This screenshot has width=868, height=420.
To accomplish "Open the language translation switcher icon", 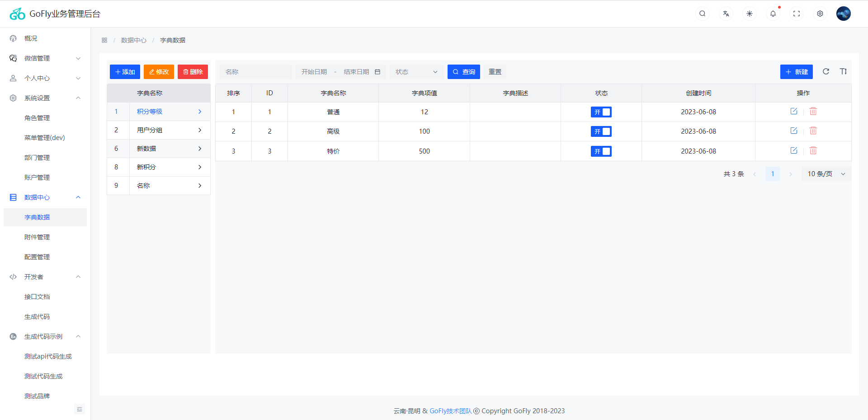I will point(726,14).
